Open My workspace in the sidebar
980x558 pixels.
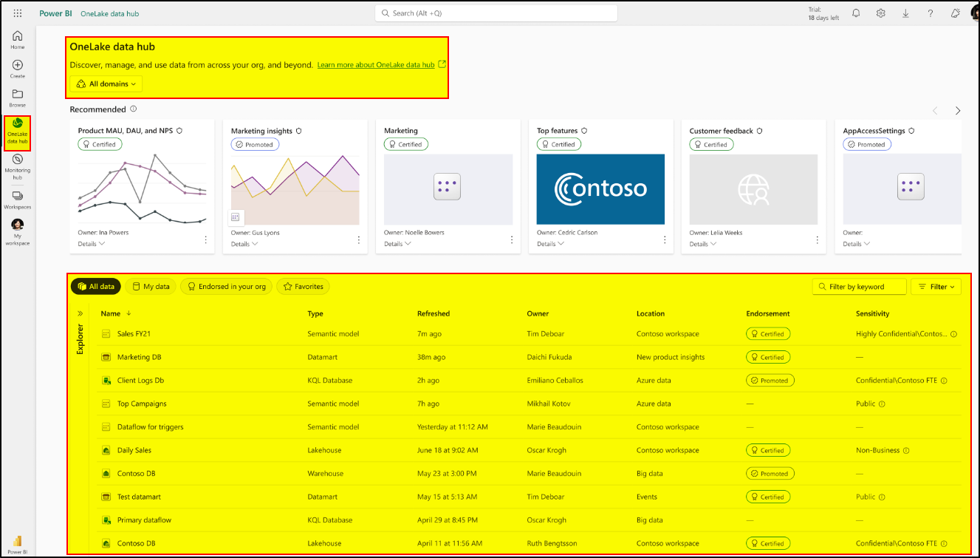click(18, 232)
